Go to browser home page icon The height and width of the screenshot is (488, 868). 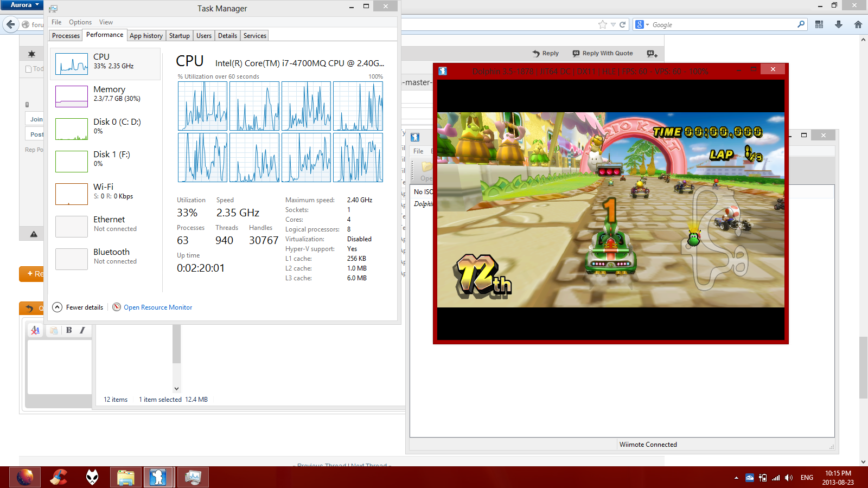tap(858, 24)
